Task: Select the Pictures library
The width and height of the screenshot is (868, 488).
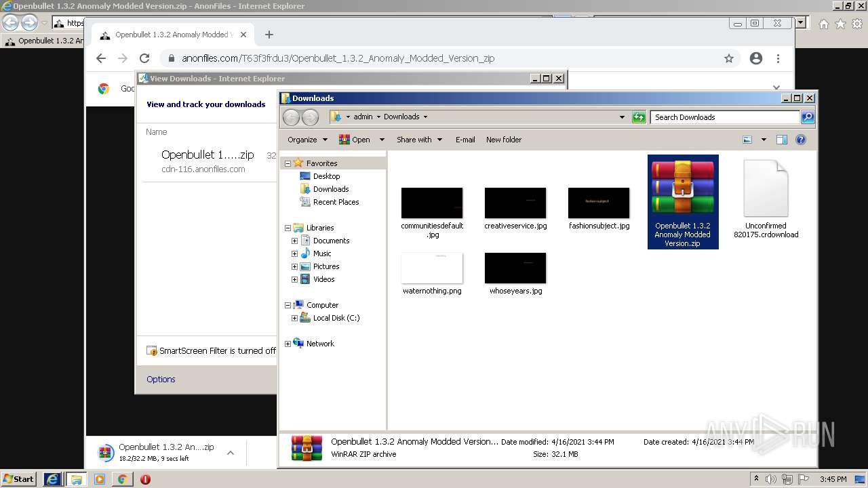Action: (325, 266)
